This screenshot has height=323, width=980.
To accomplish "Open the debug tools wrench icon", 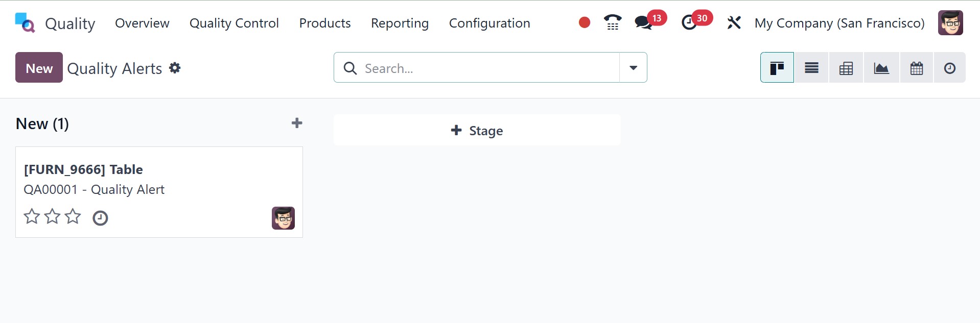I will (x=734, y=23).
